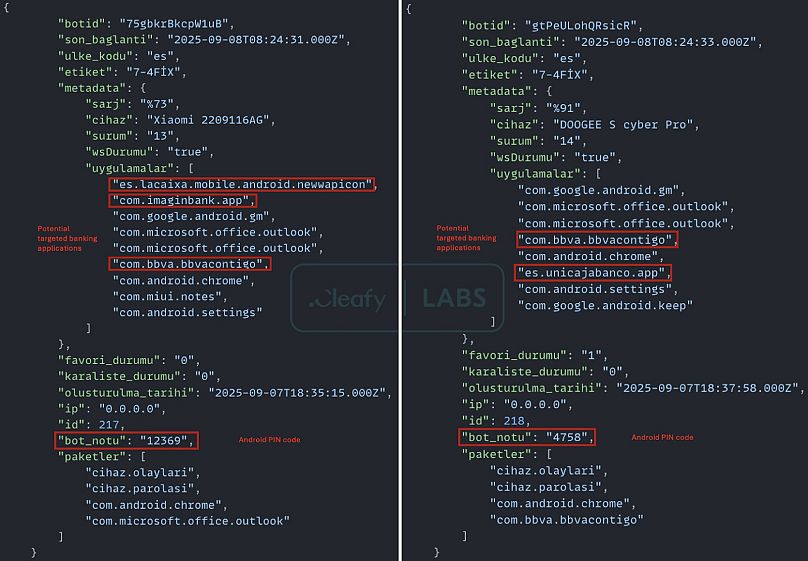Select the bot_notu 12369 highlighted line
808x561 pixels.
pyautogui.click(x=126, y=440)
